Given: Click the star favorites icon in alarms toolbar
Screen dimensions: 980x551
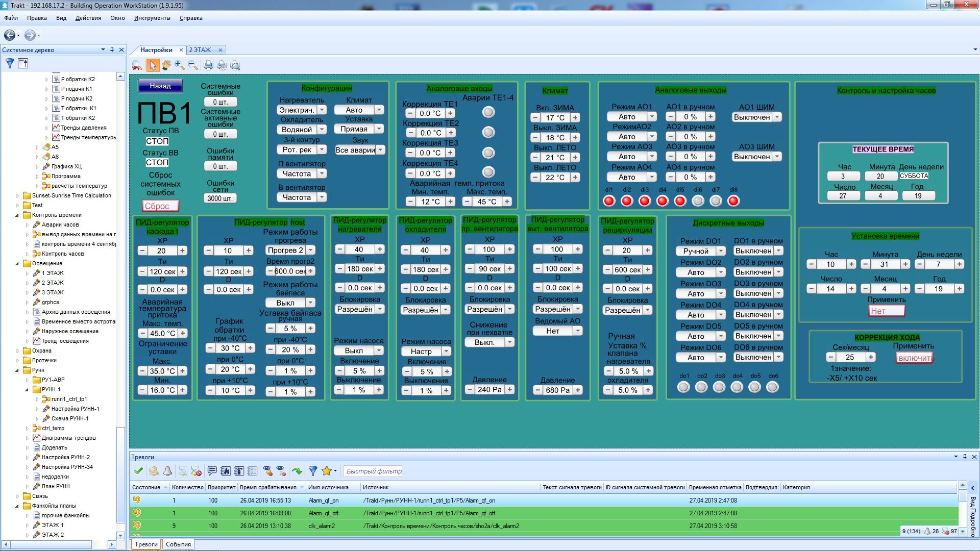Looking at the screenshot, I should coord(327,471).
